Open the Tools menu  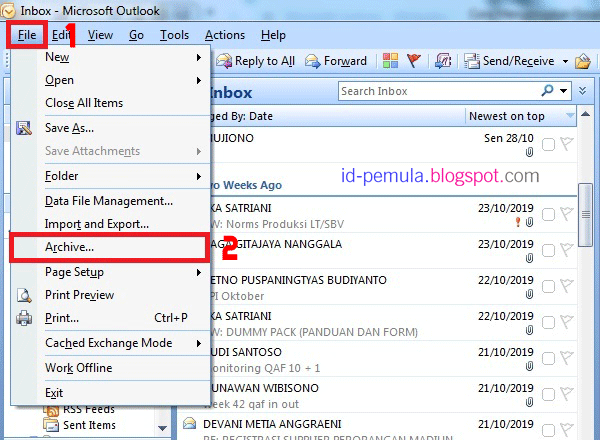click(x=174, y=35)
